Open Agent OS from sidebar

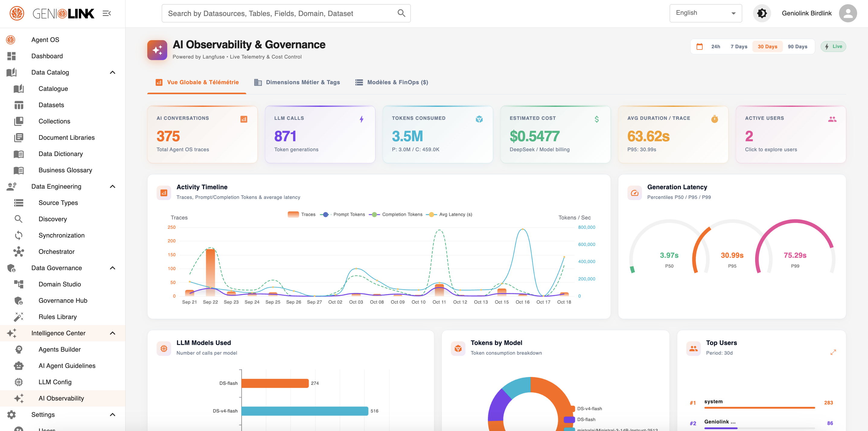(x=63, y=40)
